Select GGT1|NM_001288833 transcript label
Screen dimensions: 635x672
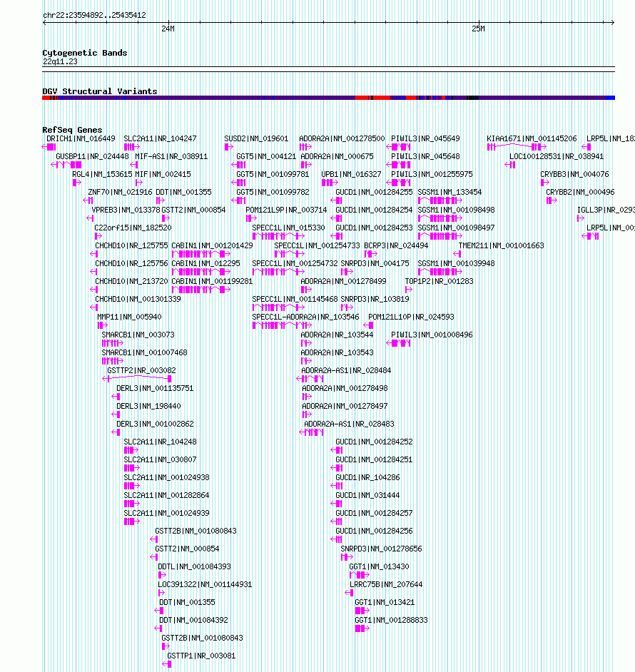pyautogui.click(x=391, y=621)
